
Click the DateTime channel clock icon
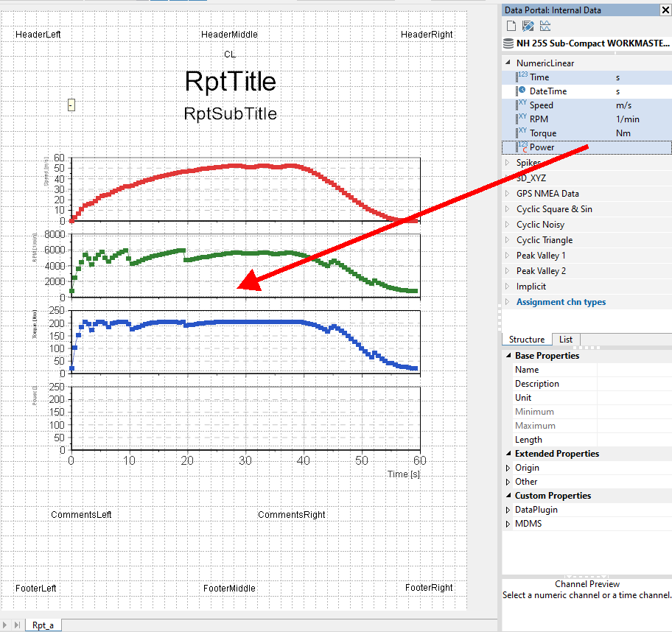[x=522, y=91]
